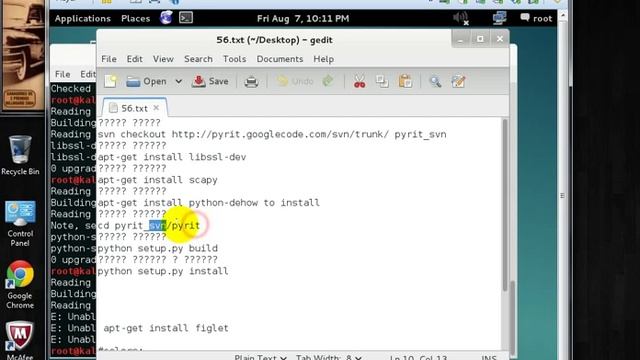Click the Undo button in toolbar
The width and height of the screenshot is (640, 360).
click(295, 81)
